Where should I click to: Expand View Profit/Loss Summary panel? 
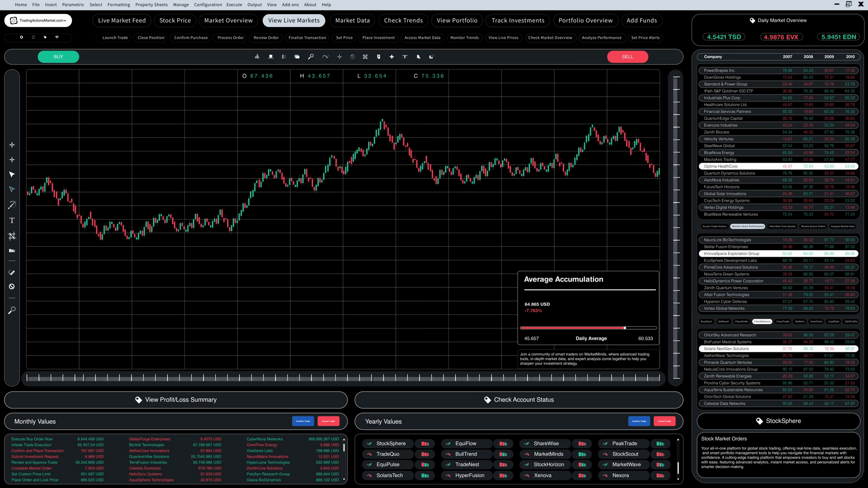tap(176, 400)
